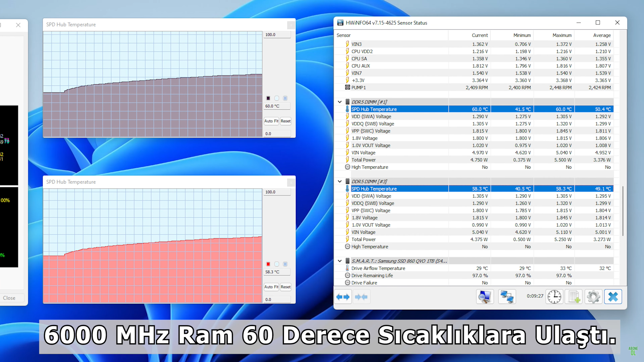Collapse the DDR5 DIMM [#1] group
Screen dimensions: 644x362
pyautogui.click(x=340, y=102)
